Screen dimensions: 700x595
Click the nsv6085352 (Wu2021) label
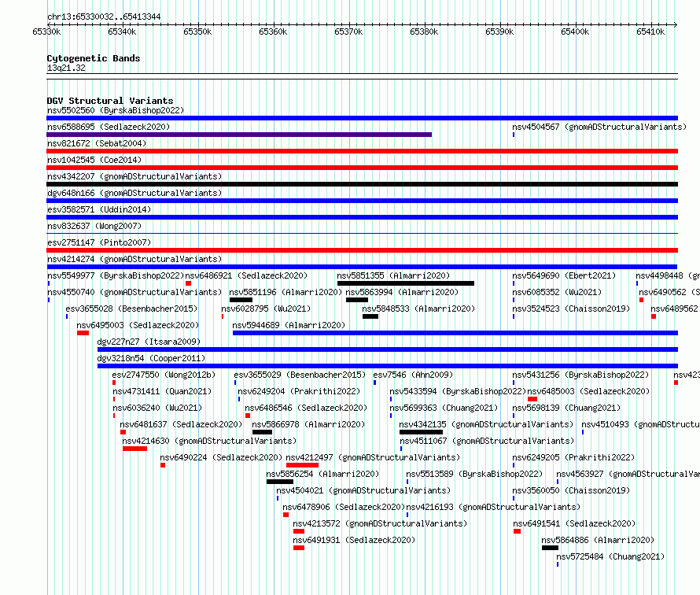[x=557, y=292]
